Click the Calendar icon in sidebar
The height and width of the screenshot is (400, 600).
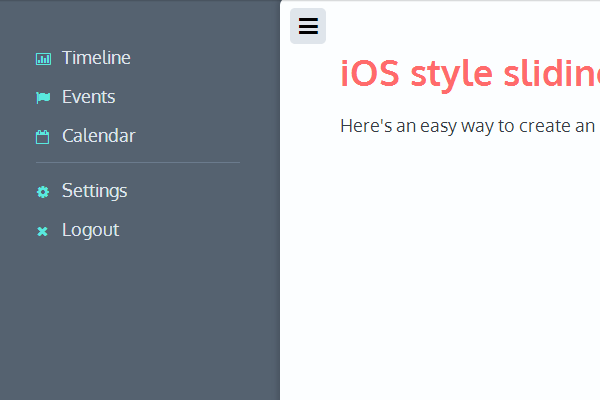tap(42, 137)
